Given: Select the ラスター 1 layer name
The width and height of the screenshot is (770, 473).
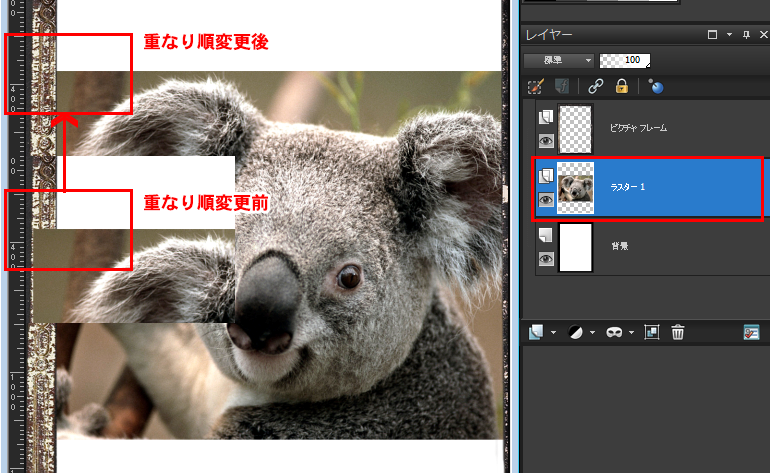Looking at the screenshot, I should coord(628,187).
